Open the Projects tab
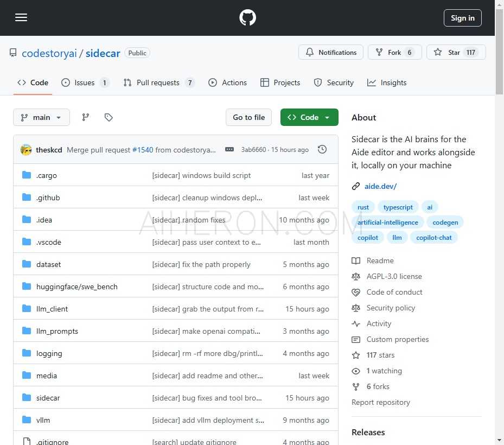 click(x=280, y=82)
